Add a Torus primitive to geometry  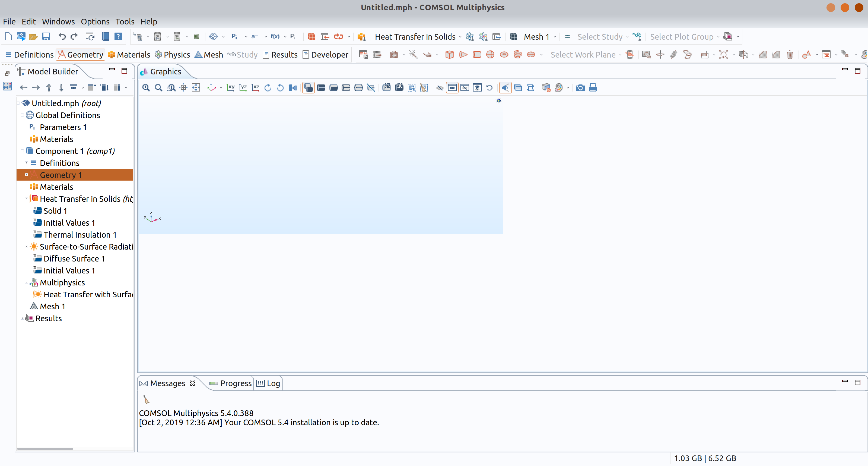tap(504, 55)
